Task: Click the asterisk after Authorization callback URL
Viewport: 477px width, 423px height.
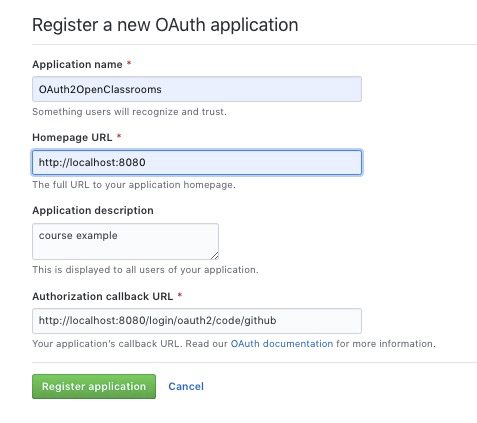Action: [x=180, y=295]
